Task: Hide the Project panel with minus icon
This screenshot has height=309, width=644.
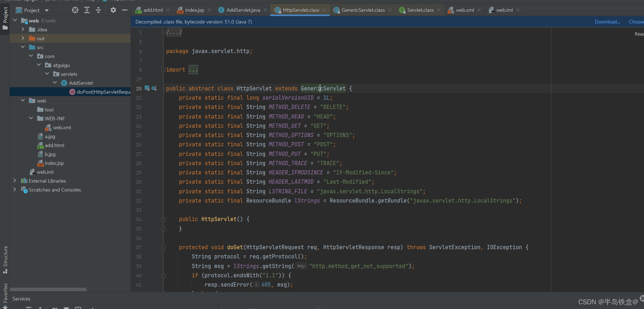Action: click(125, 10)
